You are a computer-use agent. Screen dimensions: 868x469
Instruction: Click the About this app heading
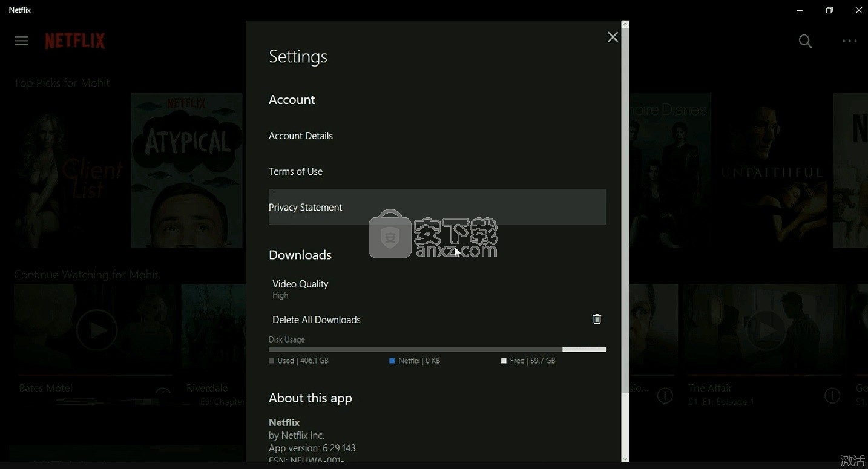pyautogui.click(x=311, y=398)
